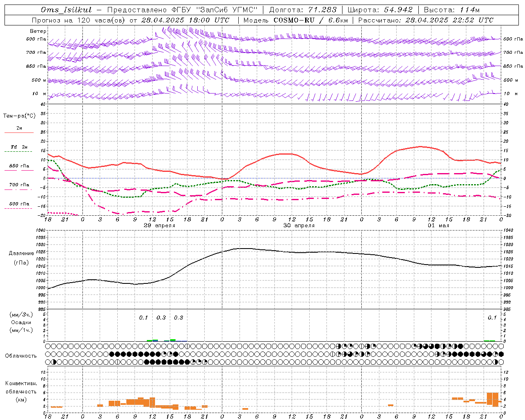Select the forecast start 28.04.2025 18:00 UTC
This screenshot has width=525, height=420.
pos(185,20)
